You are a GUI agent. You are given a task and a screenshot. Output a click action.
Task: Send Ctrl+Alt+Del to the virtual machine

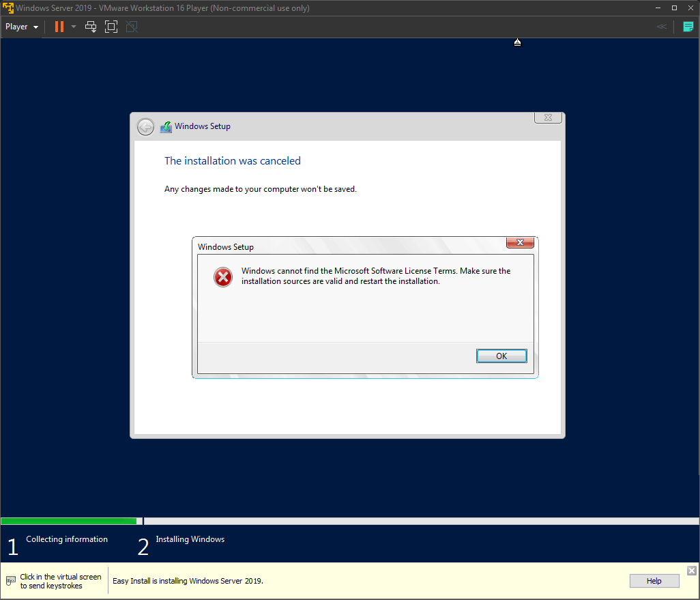pyautogui.click(x=91, y=27)
